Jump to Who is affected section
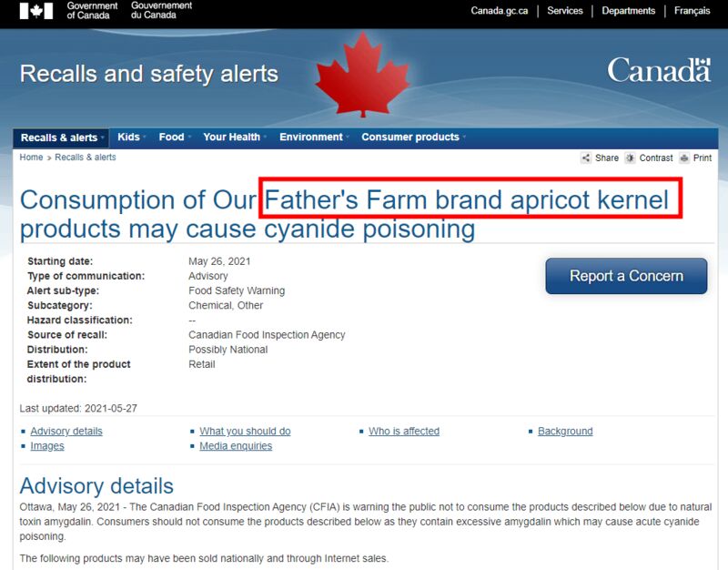The height and width of the screenshot is (570, 728). coord(404,431)
